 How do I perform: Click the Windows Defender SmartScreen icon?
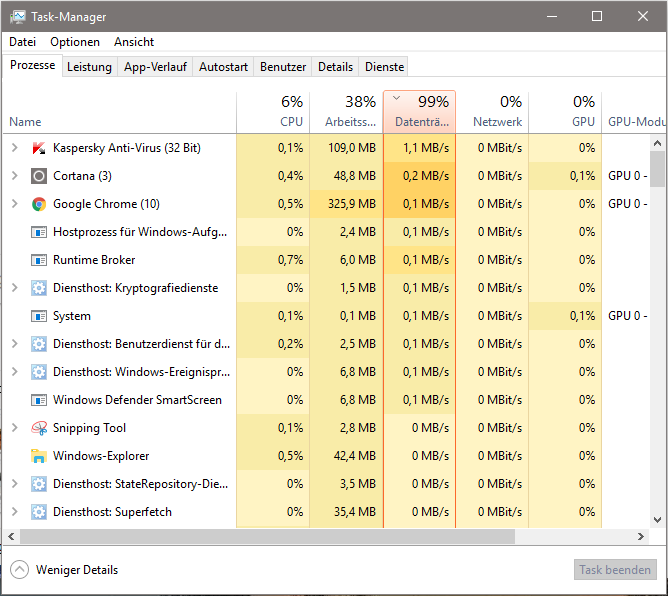pos(39,400)
